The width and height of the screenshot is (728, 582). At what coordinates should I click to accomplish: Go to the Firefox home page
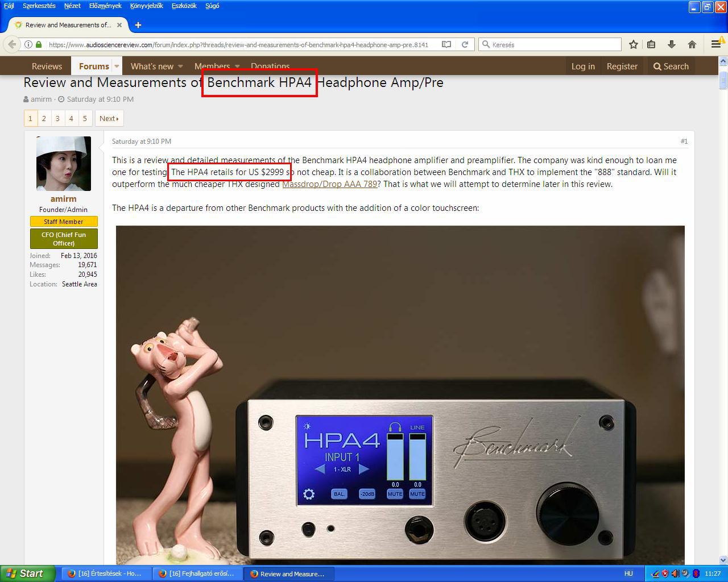coord(692,44)
